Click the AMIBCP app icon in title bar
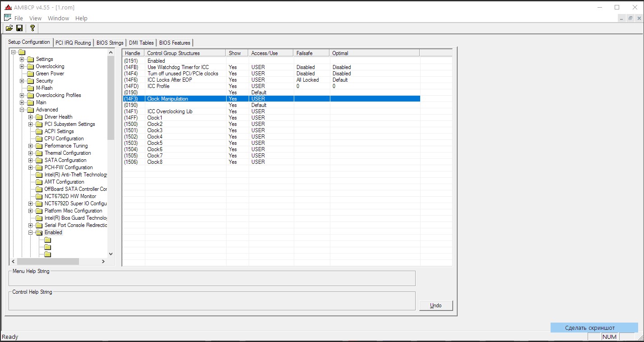644x342 pixels. (x=8, y=7)
